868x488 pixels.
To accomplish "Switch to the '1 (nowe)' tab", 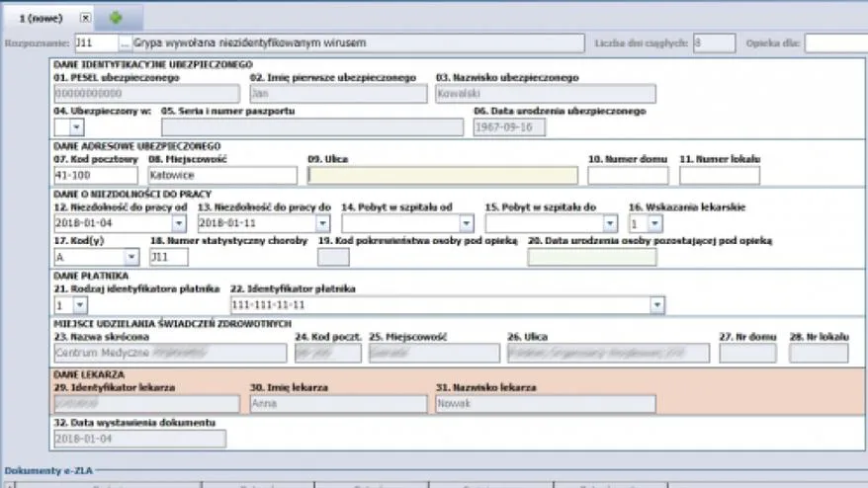I will [41, 18].
